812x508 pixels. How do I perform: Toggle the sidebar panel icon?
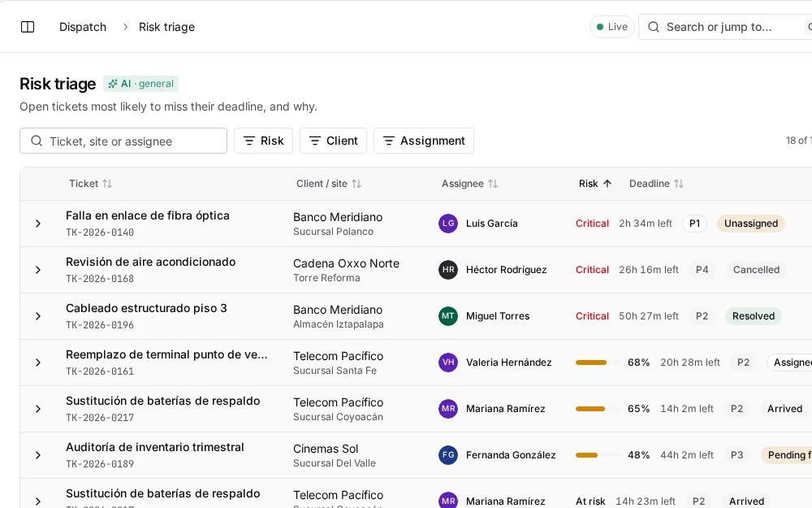point(28,27)
